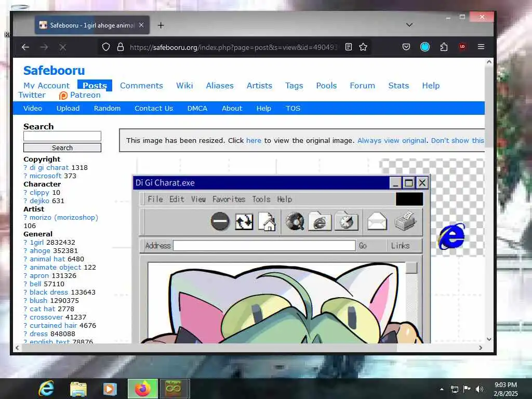532x399 pixels.
Task: Click Video in the blue submenu
Action: tap(33, 108)
